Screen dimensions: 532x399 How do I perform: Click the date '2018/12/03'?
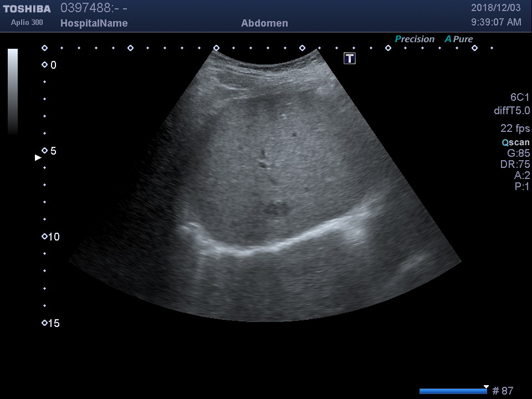pos(495,8)
